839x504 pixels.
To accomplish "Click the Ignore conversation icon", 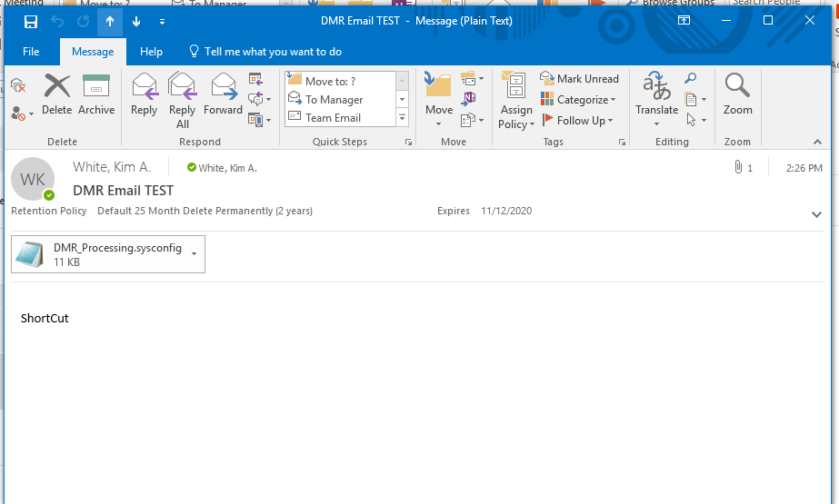I will tap(18, 85).
